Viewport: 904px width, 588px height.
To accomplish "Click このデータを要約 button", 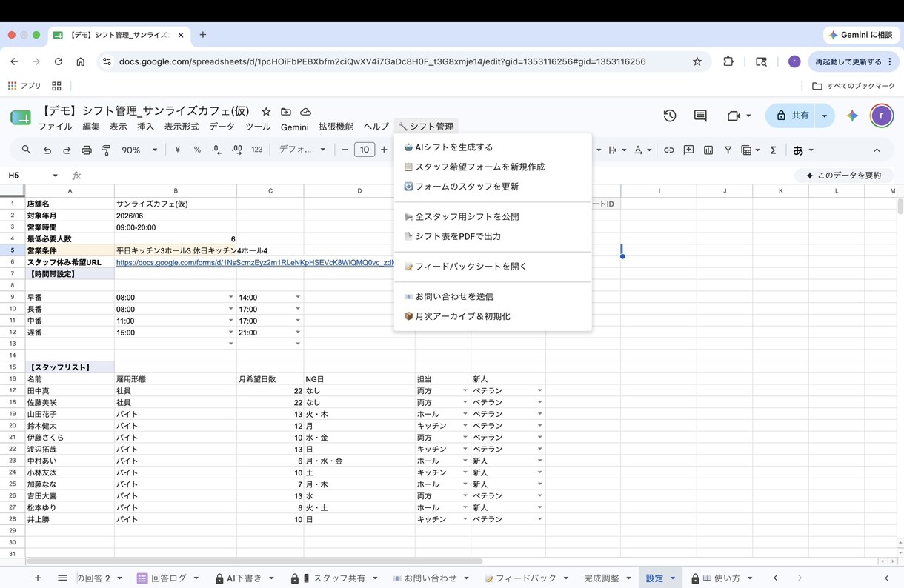I will 843,176.
